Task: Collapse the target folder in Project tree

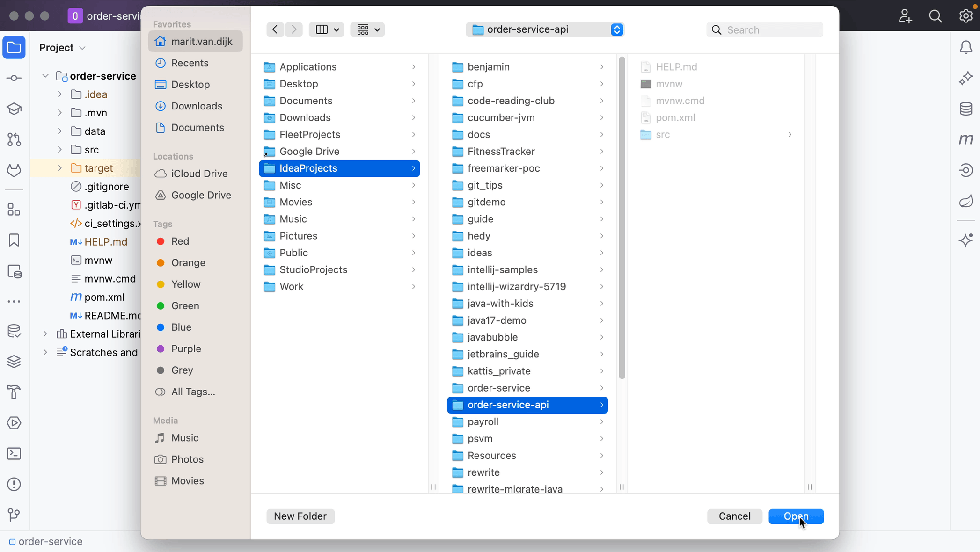Action: 59,168
